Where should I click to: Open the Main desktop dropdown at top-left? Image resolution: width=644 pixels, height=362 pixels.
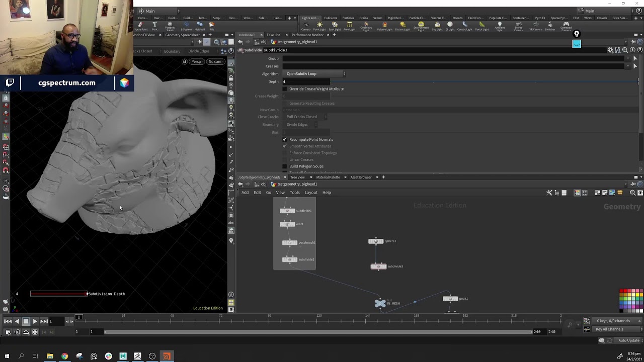pyautogui.click(x=159, y=11)
